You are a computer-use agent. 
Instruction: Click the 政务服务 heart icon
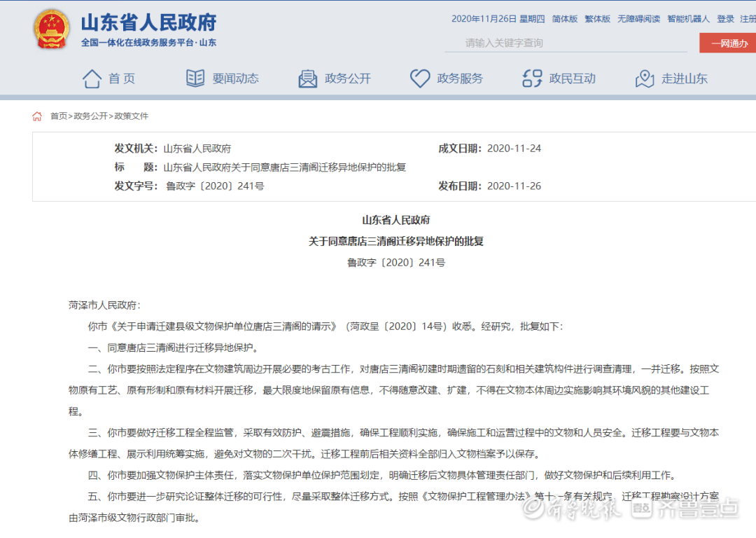point(420,78)
